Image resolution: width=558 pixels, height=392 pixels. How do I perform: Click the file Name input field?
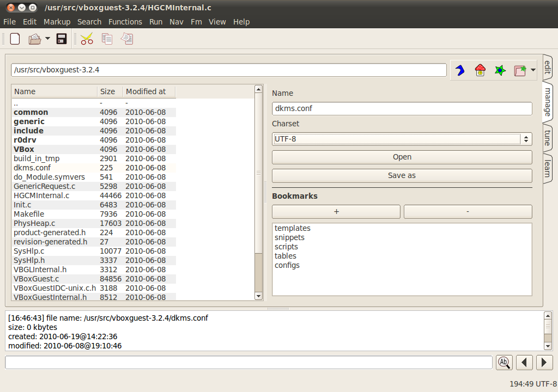tap(402, 108)
